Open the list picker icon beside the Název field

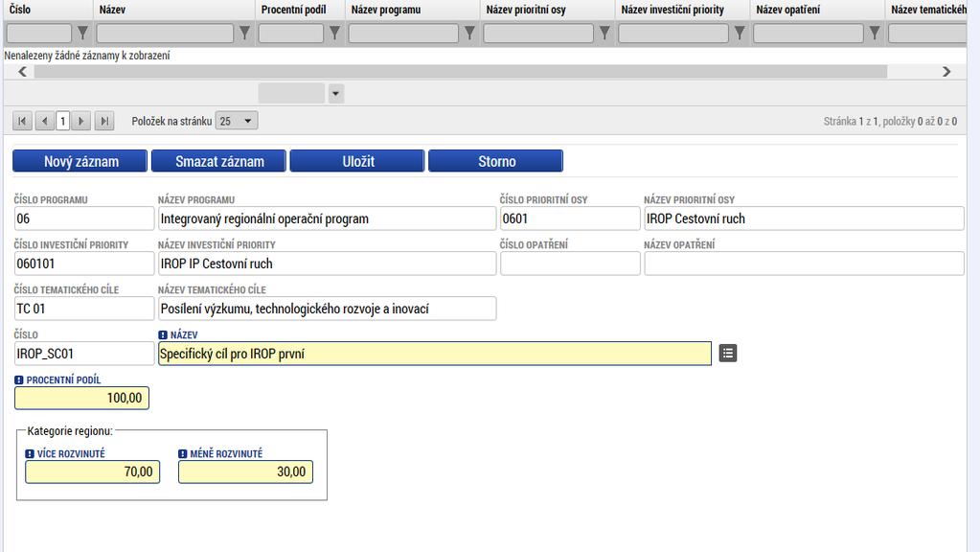(x=727, y=354)
